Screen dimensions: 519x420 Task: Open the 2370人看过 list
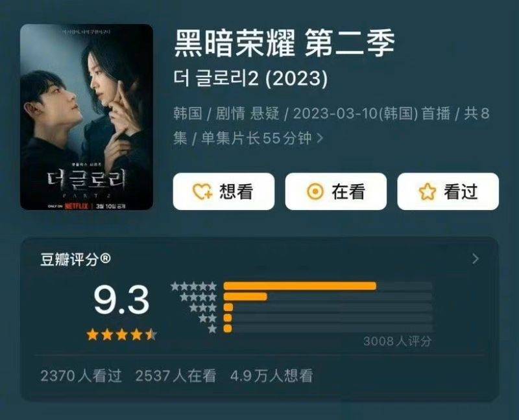(x=81, y=376)
